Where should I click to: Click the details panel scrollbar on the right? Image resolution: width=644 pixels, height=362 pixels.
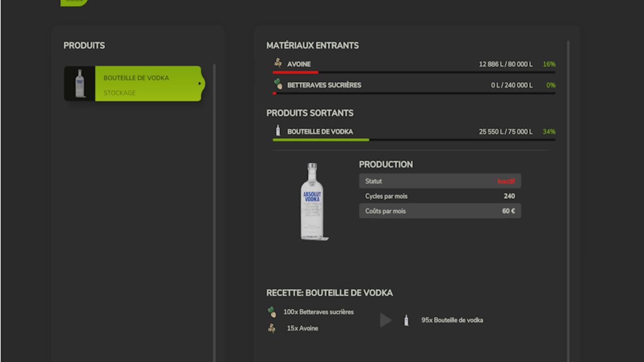(569, 201)
